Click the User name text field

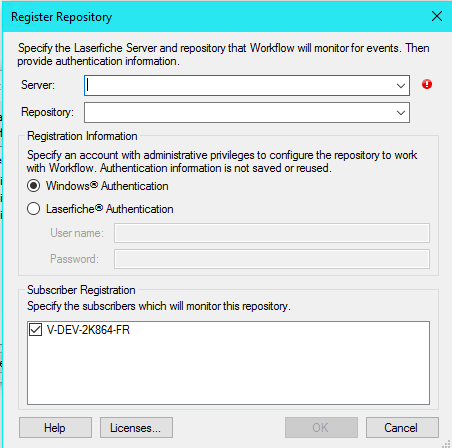click(x=272, y=233)
